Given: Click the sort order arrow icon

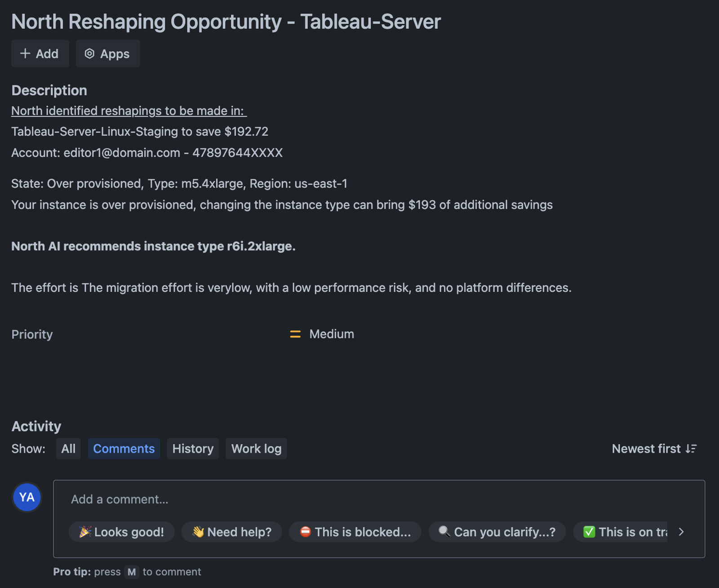Looking at the screenshot, I should pyautogui.click(x=691, y=449).
